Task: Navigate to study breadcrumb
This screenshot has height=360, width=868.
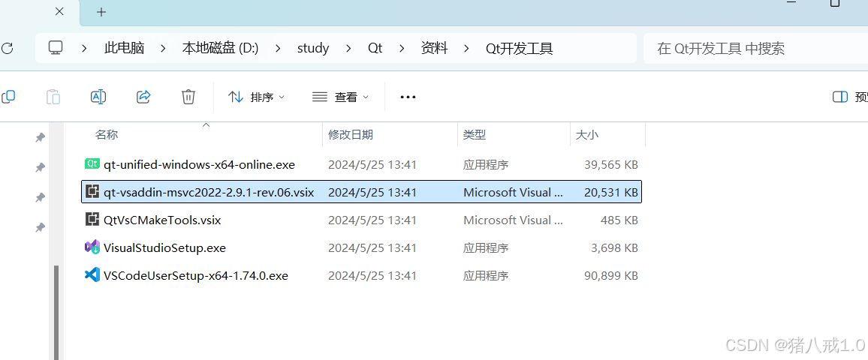Action: [313, 49]
